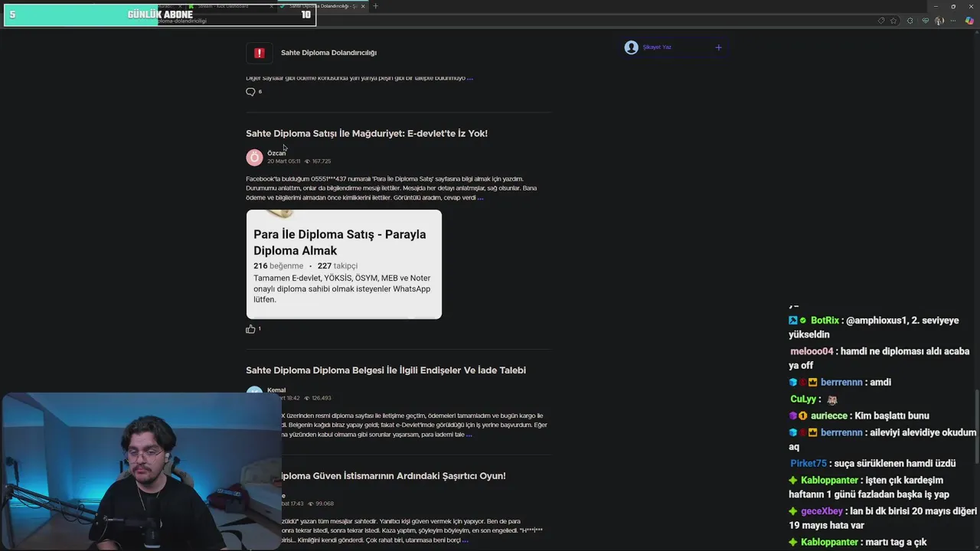Open Browser essentials heart icon
980x551 pixels.
coord(925,21)
